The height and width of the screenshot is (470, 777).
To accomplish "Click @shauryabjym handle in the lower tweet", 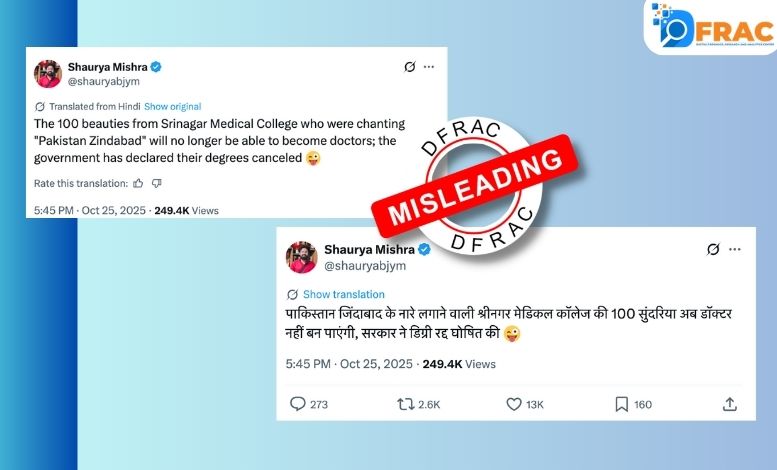I will (x=365, y=266).
